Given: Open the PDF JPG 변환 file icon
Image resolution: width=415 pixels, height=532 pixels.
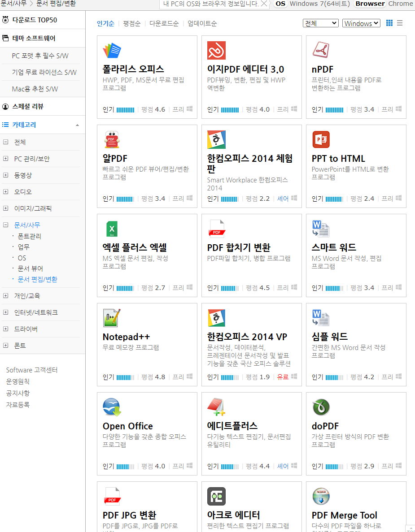Looking at the screenshot, I should coord(112,497).
